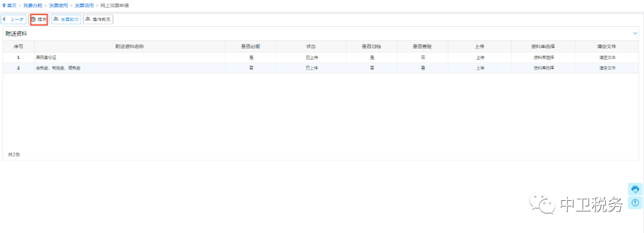The image size is (644, 233).
Task: Click 清空文件 in the 金税盘 row
Action: click(607, 68)
